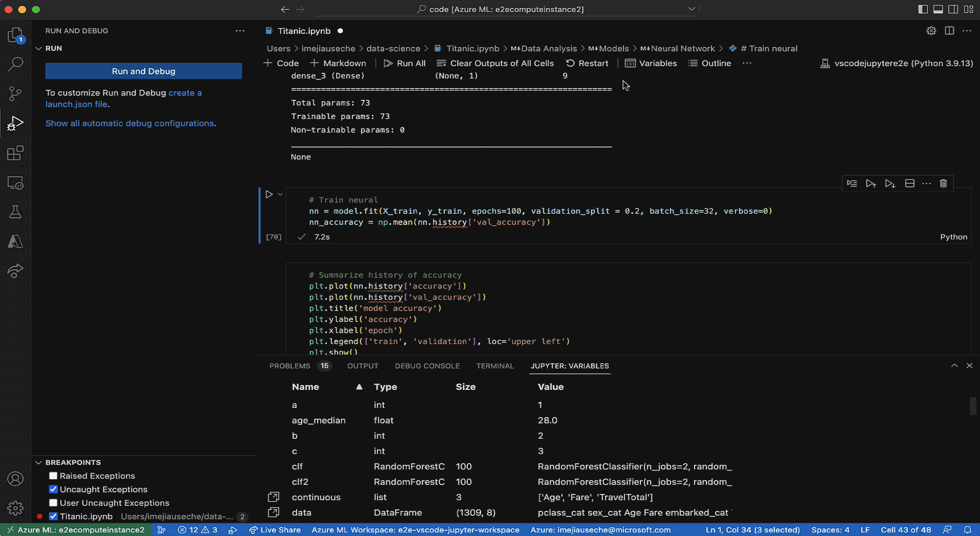Open the Testing beaker icon

click(15, 212)
